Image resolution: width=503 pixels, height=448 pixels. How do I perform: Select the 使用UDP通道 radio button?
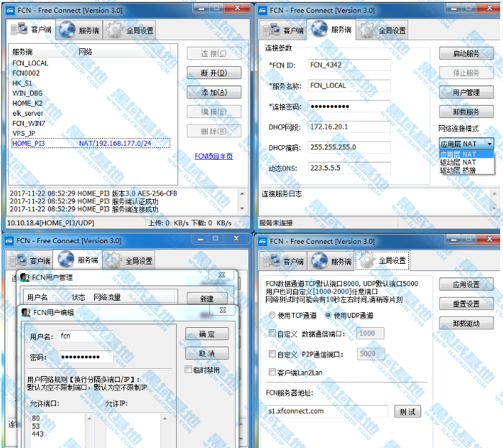(328, 315)
